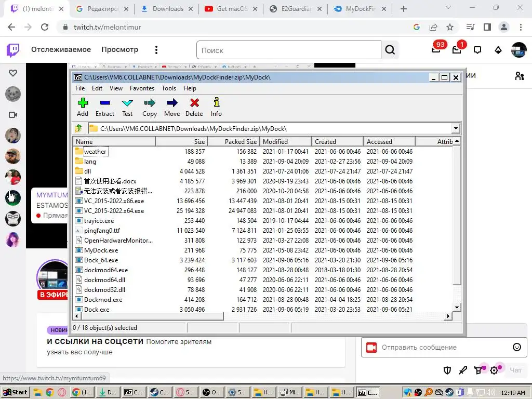Image resolution: width=532 pixels, height=399 pixels.
Task: Open the View menu in 7-Zip
Action: point(116,88)
